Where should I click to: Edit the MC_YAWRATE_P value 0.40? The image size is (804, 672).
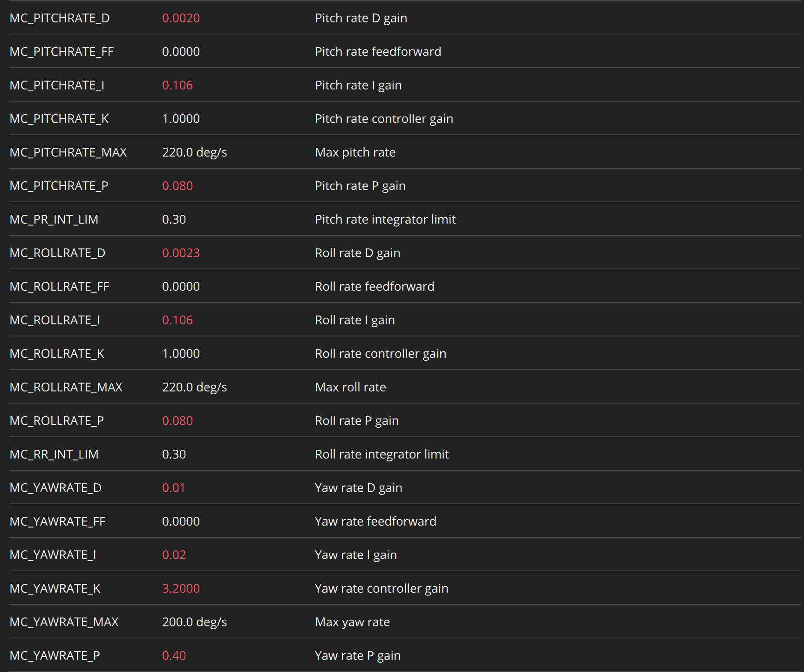[x=174, y=656]
